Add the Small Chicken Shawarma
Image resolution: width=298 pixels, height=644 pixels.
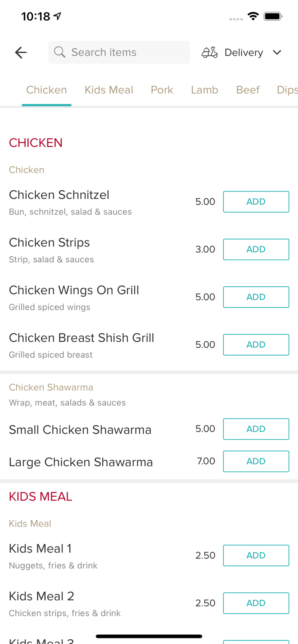tap(256, 429)
